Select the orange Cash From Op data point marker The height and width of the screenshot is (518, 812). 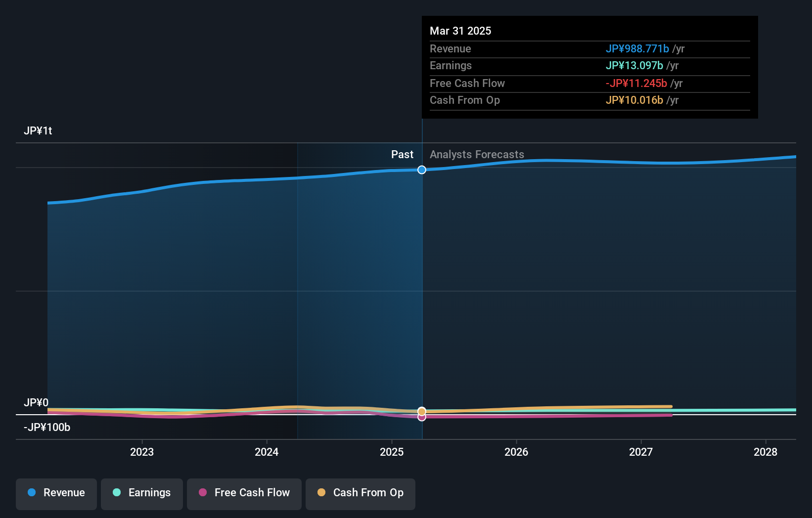click(x=422, y=411)
